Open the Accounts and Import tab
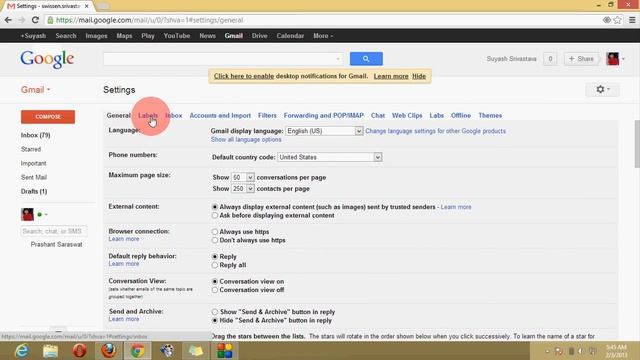The width and height of the screenshot is (640, 360). click(x=220, y=116)
